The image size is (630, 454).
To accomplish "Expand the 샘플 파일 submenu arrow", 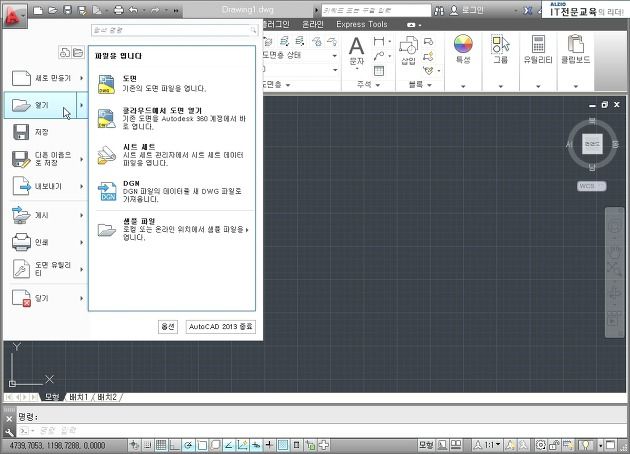I will [x=247, y=230].
